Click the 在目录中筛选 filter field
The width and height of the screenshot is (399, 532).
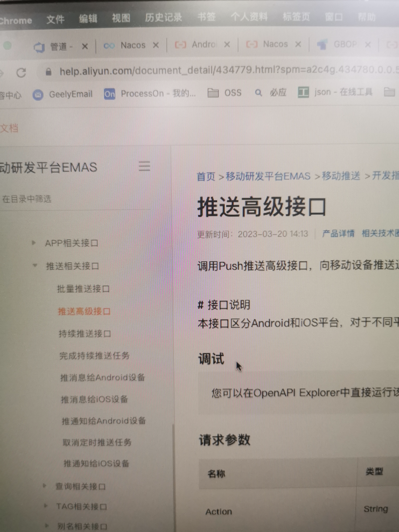[75, 199]
